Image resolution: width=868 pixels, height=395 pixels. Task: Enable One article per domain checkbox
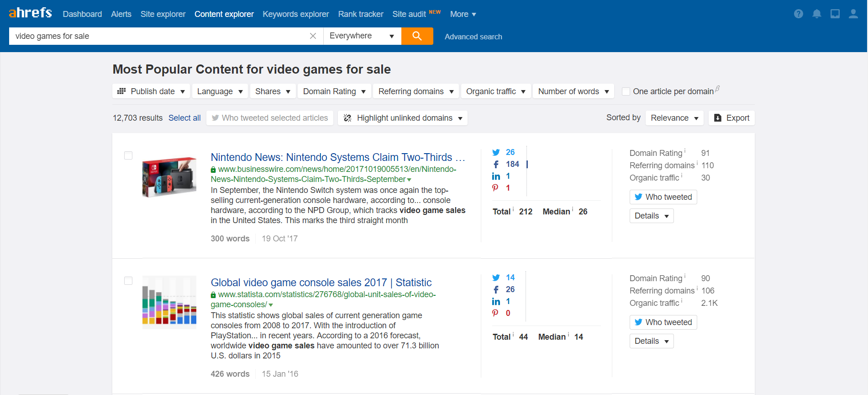pyautogui.click(x=626, y=91)
